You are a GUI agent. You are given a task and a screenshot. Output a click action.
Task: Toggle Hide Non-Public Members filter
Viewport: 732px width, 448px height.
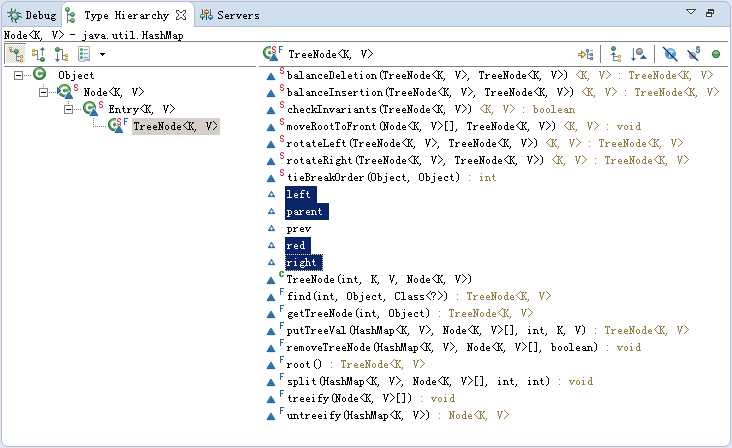coord(716,54)
